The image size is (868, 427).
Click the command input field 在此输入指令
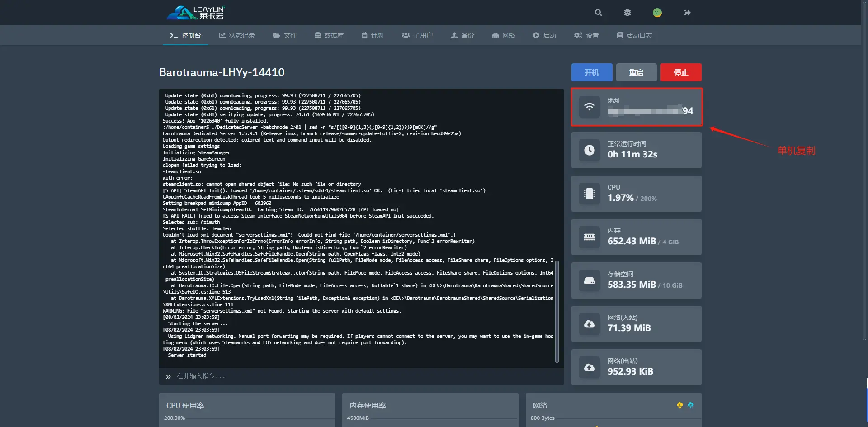368,376
